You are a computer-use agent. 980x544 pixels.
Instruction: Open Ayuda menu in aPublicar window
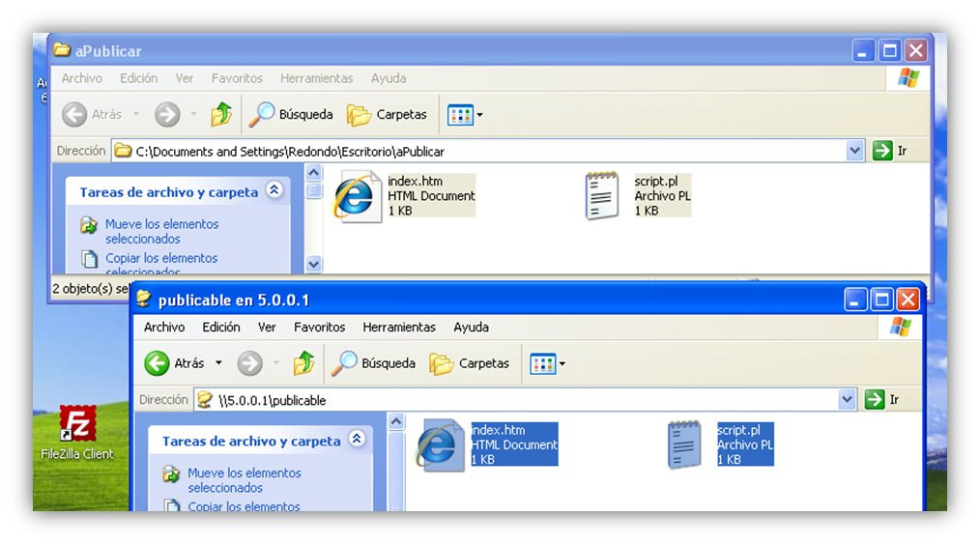click(389, 78)
